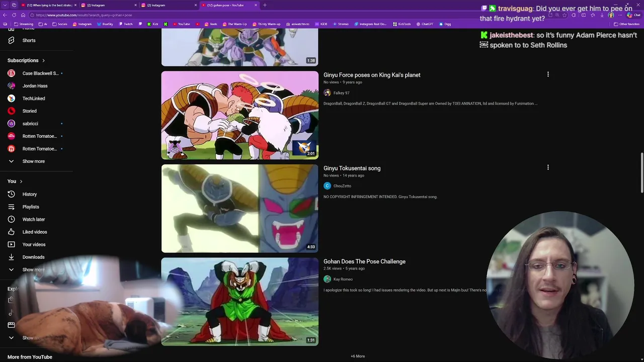This screenshot has width=644, height=362.
Task: Play the Ginyu Force poses thumbnail
Action: (239, 115)
